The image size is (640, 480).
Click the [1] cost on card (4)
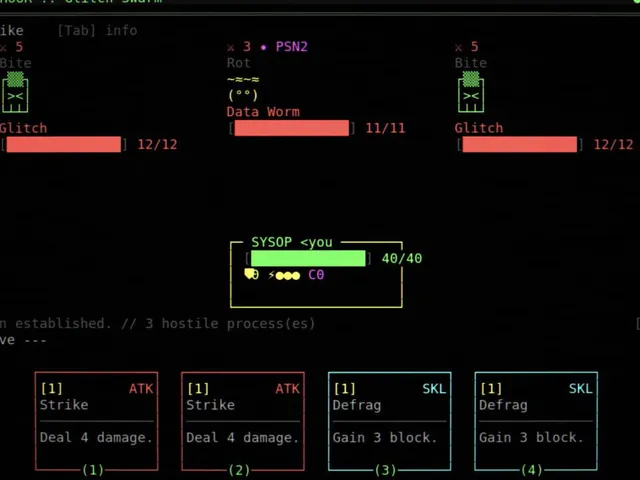(x=491, y=389)
